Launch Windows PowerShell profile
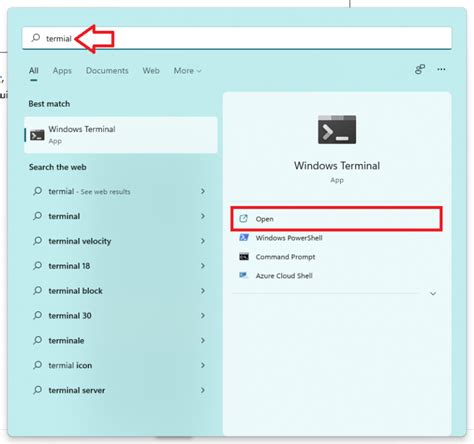This screenshot has height=444, width=474. pos(288,238)
